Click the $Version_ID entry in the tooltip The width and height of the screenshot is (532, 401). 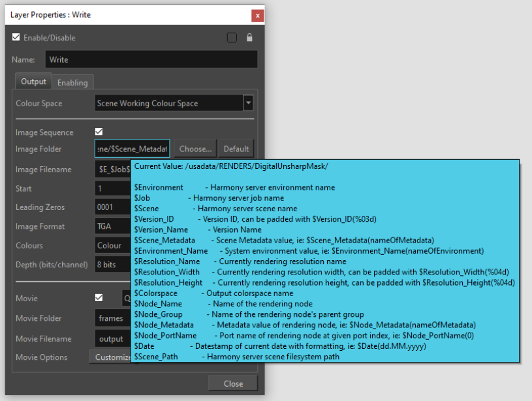pos(255,219)
